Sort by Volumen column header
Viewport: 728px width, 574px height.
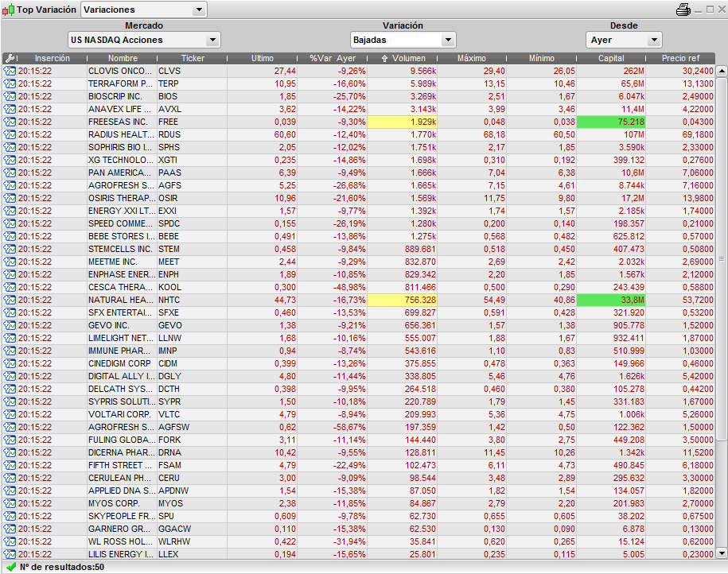[x=403, y=59]
